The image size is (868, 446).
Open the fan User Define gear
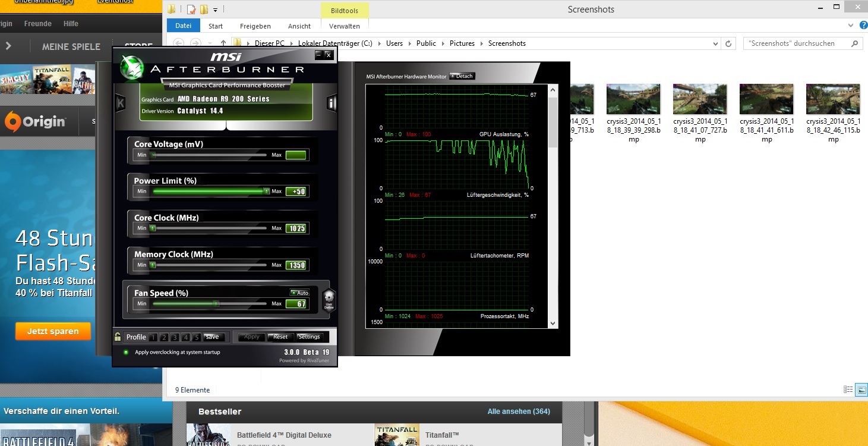click(x=329, y=299)
